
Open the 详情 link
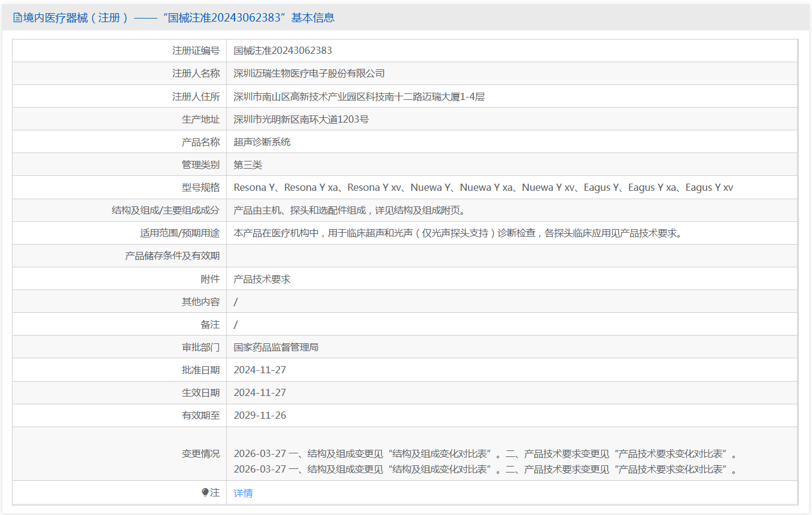point(243,493)
